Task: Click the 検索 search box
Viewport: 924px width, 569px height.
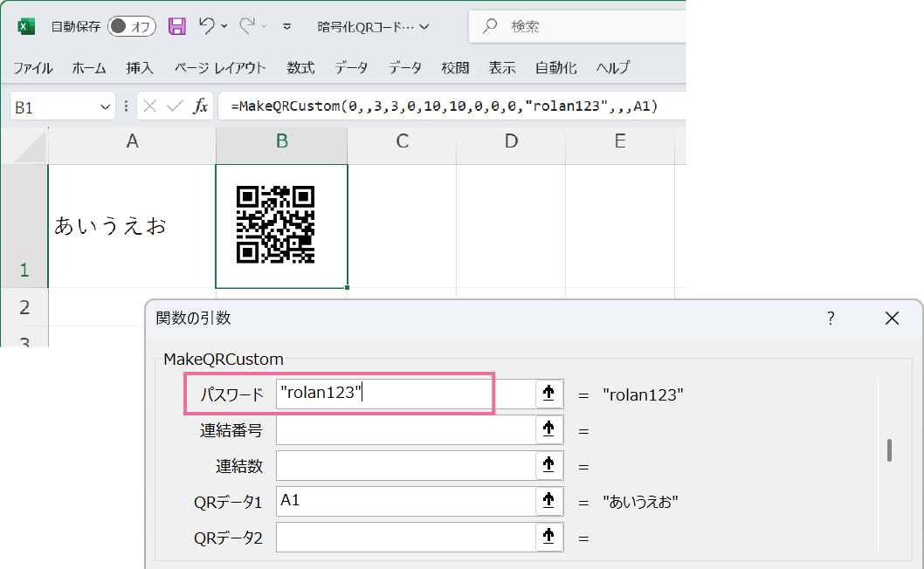Action: (577, 26)
